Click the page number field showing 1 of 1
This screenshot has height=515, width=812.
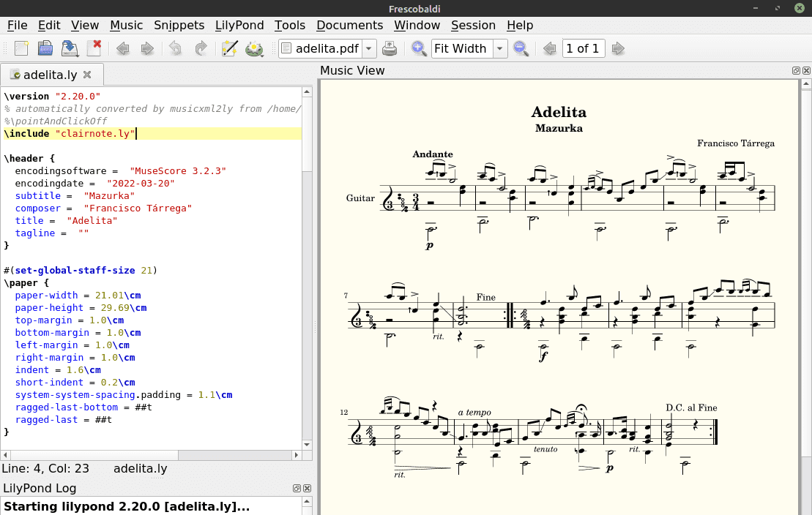(x=583, y=49)
